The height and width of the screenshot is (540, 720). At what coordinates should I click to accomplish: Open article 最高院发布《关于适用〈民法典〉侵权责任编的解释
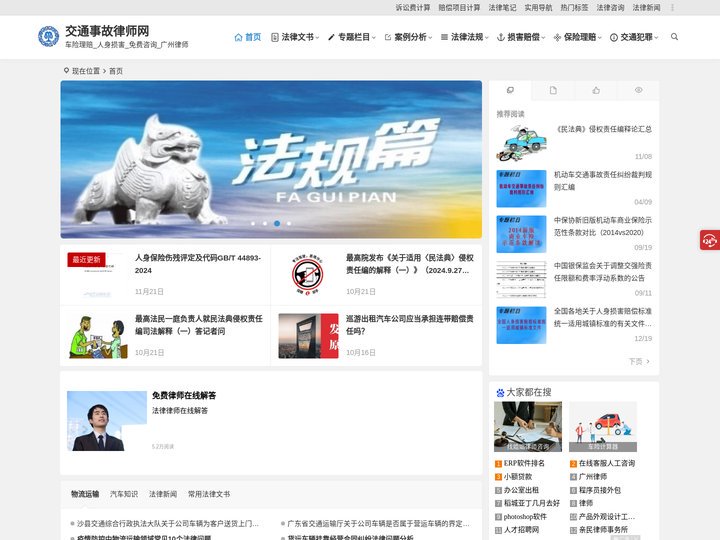click(x=410, y=264)
